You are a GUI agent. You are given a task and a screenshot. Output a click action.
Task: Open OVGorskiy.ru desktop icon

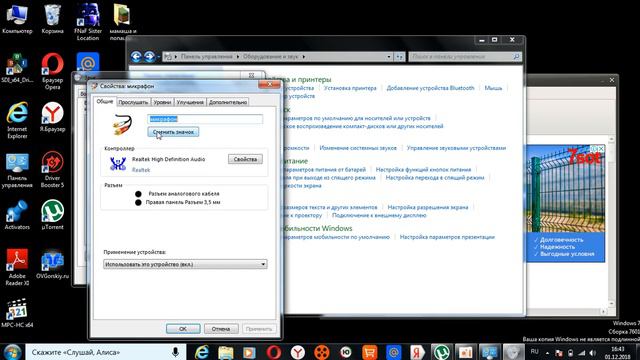[x=52, y=264]
